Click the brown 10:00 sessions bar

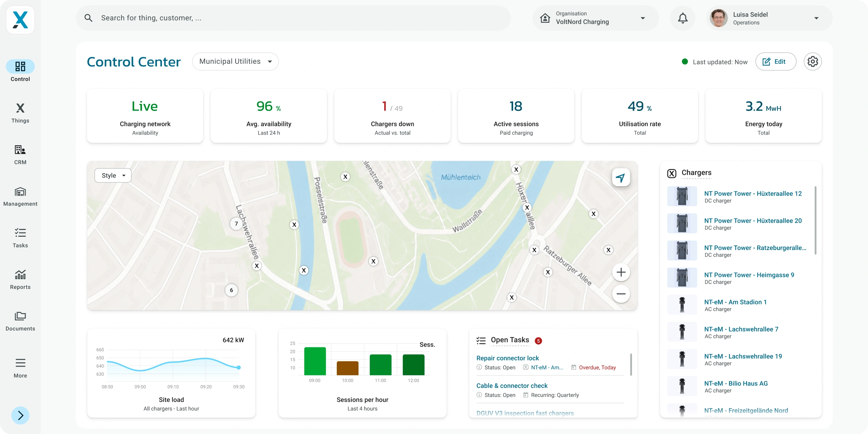348,368
